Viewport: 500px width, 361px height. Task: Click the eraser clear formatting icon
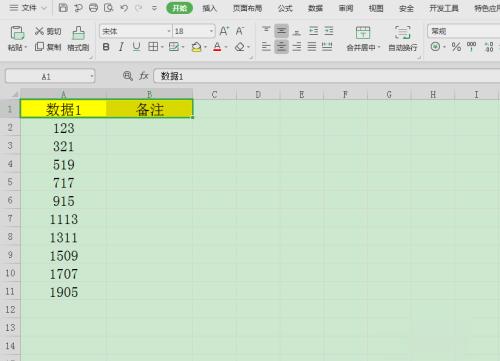pos(240,47)
